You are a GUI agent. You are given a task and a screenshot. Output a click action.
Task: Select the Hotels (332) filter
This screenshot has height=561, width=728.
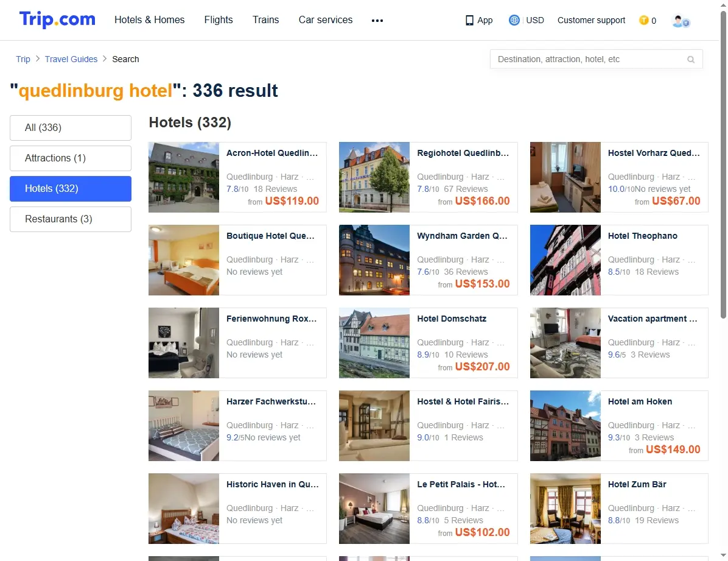(x=71, y=189)
